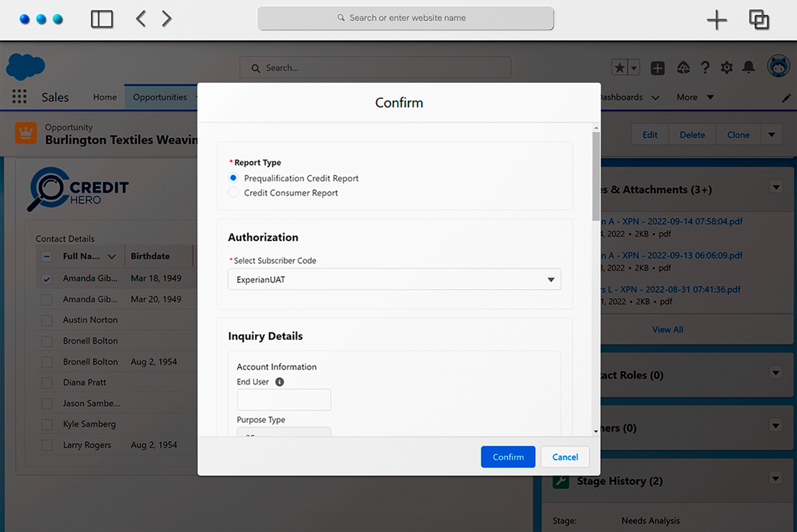Choose the Credit Consumer Report option
The image size is (797, 532).
point(233,191)
